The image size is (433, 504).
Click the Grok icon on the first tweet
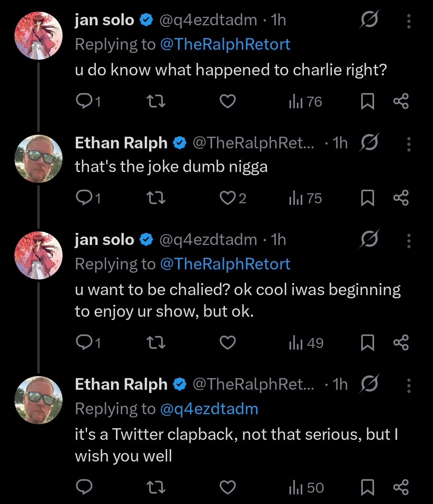pos(368,20)
